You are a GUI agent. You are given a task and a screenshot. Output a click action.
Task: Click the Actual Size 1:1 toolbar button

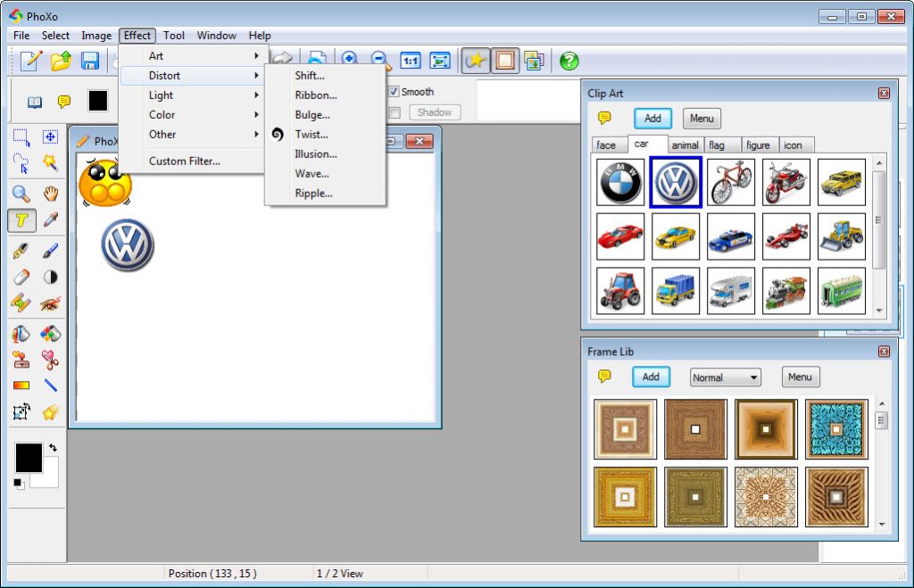pyautogui.click(x=411, y=61)
